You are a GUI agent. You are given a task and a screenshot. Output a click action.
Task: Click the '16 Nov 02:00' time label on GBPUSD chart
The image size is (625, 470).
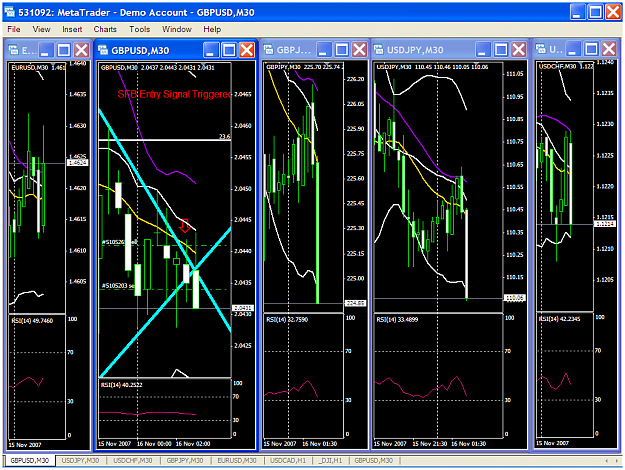pos(193,444)
